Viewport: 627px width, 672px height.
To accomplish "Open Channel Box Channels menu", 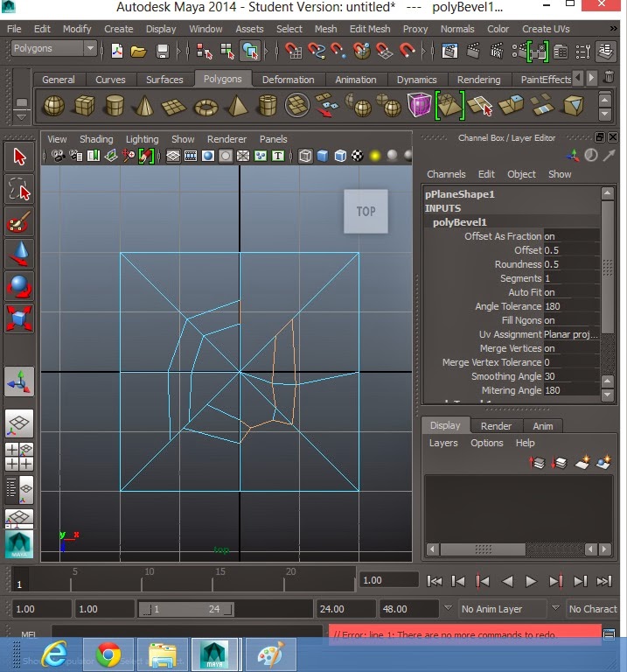I will click(446, 174).
